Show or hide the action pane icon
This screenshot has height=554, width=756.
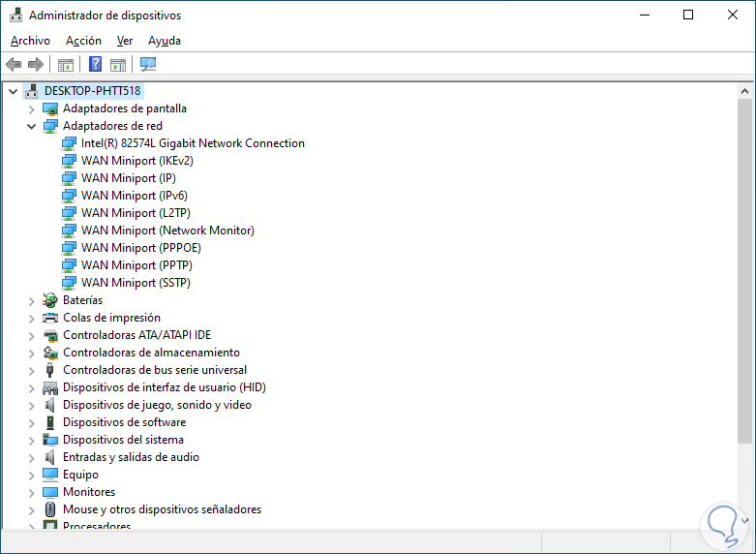pos(118,64)
